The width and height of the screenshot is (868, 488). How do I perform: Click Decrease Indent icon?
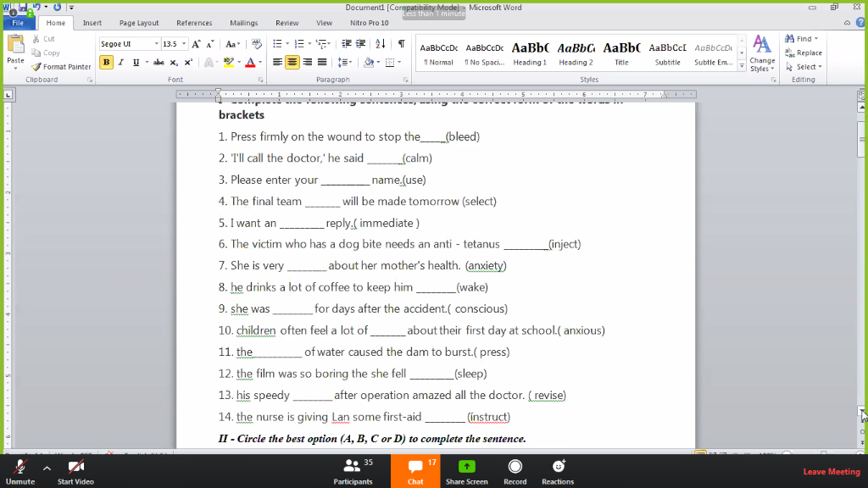(x=347, y=44)
